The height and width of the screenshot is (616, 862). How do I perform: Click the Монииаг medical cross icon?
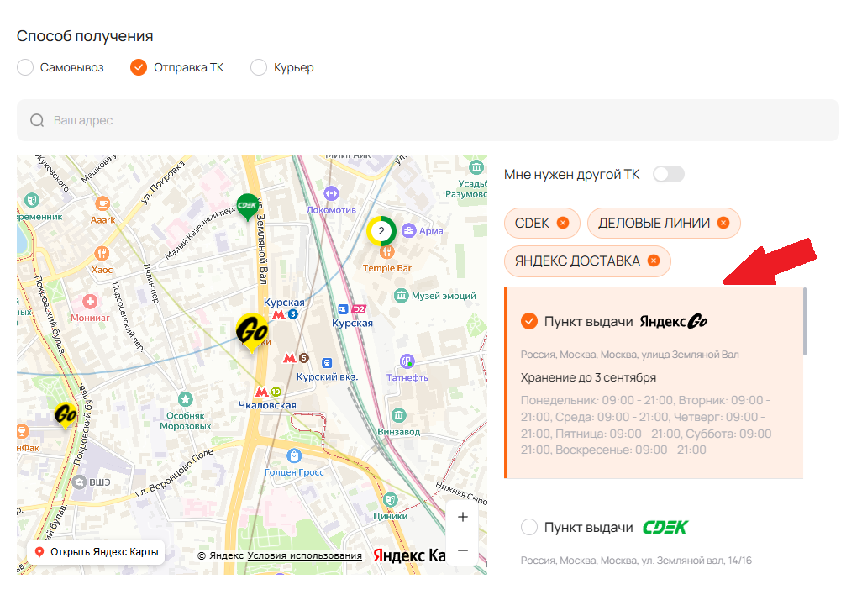tap(90, 302)
